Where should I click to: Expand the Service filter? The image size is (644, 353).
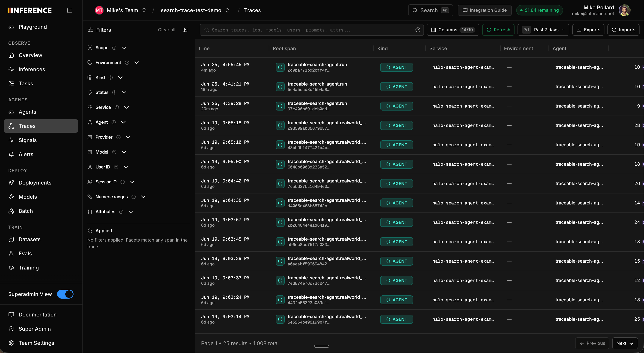[x=126, y=107]
